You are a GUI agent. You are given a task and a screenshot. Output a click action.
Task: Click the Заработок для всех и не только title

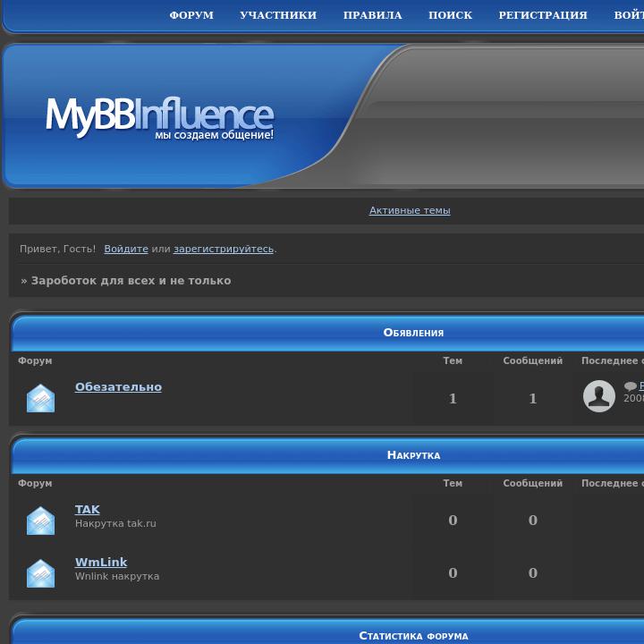[x=131, y=281]
